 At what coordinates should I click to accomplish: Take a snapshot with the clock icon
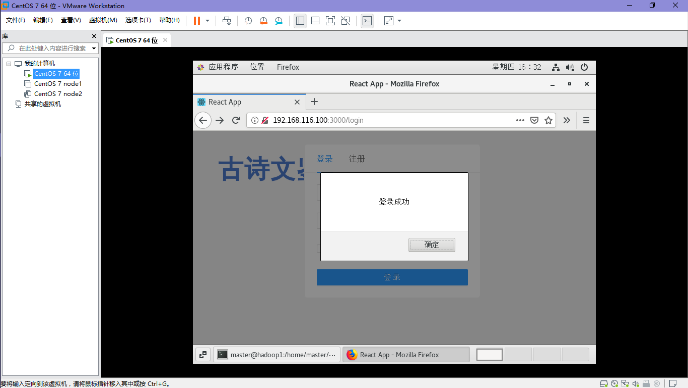point(248,21)
